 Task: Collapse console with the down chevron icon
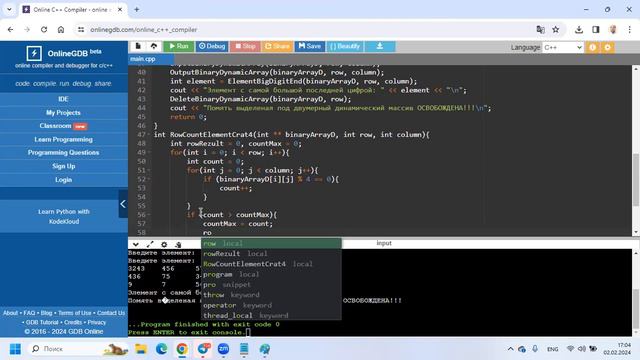click(x=136, y=244)
